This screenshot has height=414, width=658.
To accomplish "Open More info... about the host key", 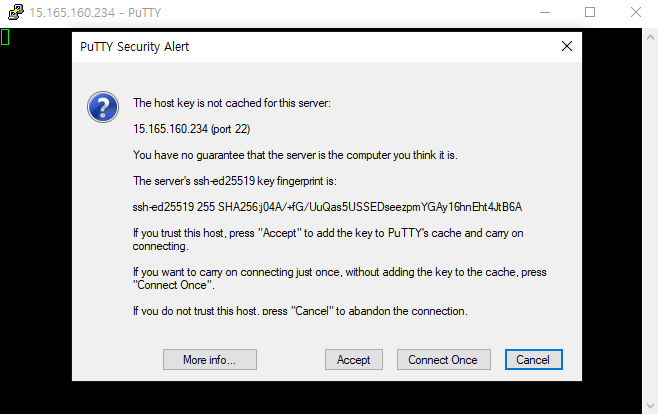I will pos(210,359).
